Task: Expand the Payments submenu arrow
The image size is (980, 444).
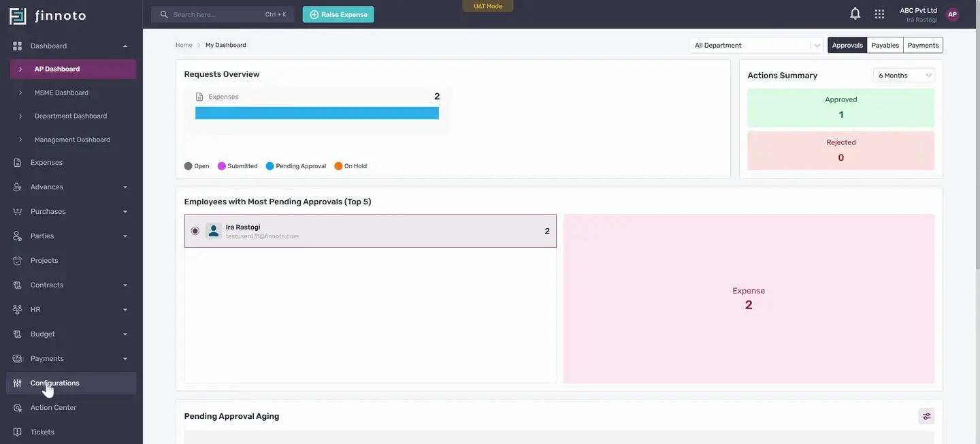Action: point(125,359)
